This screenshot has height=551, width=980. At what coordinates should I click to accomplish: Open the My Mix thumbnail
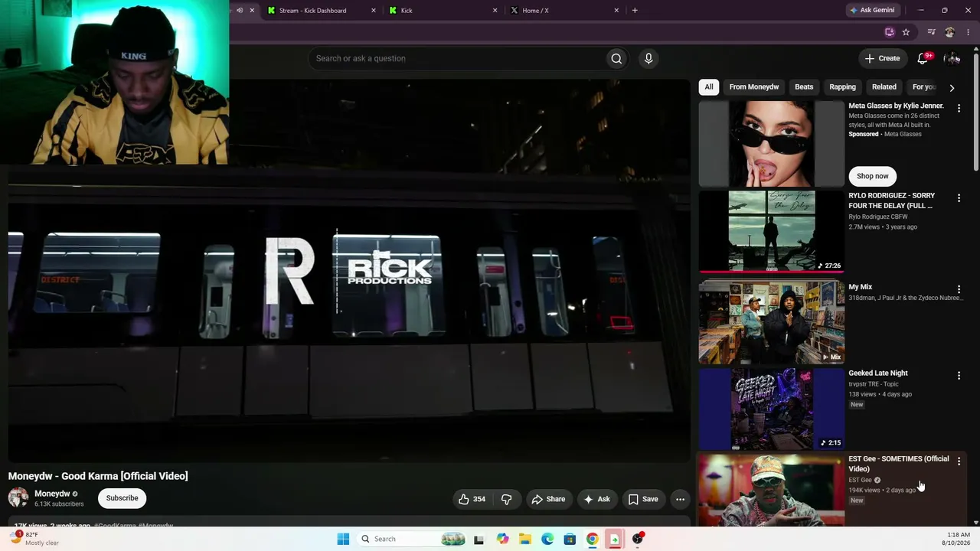771,321
